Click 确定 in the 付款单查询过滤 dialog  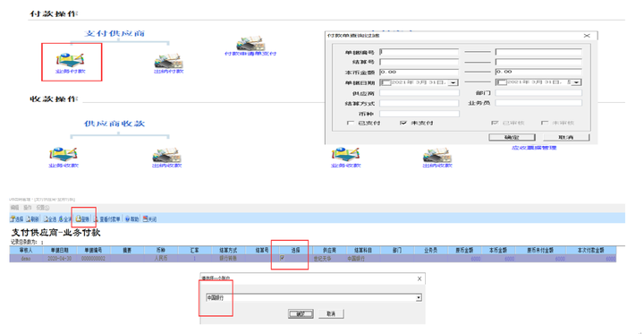pyautogui.click(x=512, y=137)
